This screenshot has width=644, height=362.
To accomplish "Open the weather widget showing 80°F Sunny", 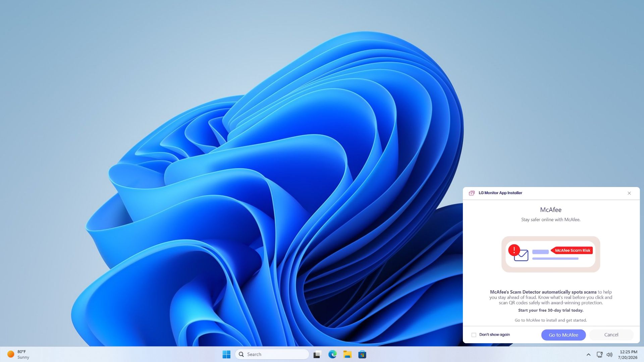I will pos(18,354).
